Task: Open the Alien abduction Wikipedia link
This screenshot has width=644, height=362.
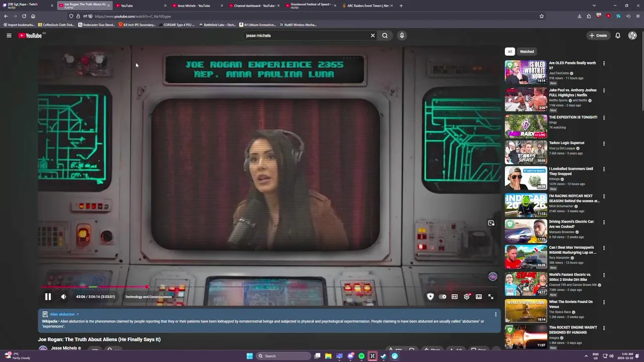Action: click(64, 314)
